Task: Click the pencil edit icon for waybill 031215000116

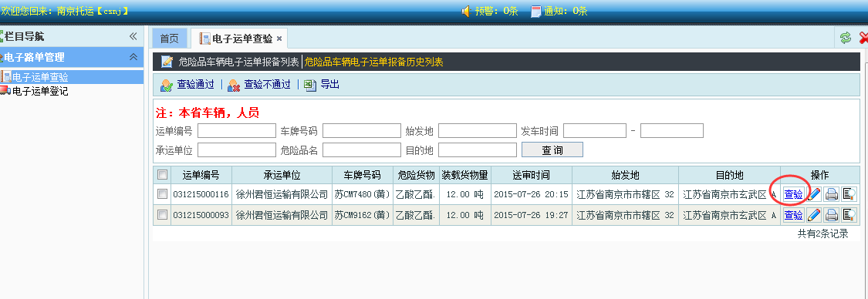Action: tap(813, 194)
